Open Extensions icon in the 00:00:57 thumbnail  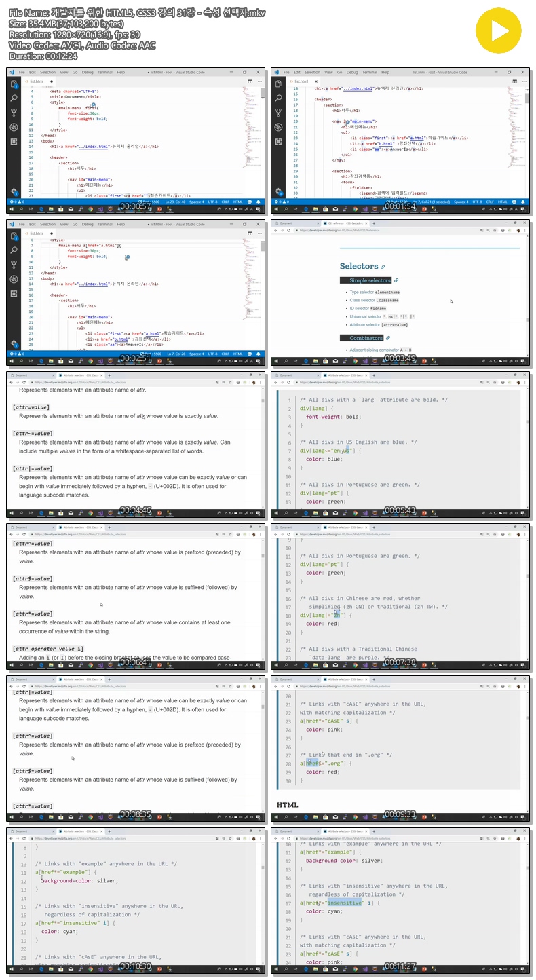click(x=14, y=141)
